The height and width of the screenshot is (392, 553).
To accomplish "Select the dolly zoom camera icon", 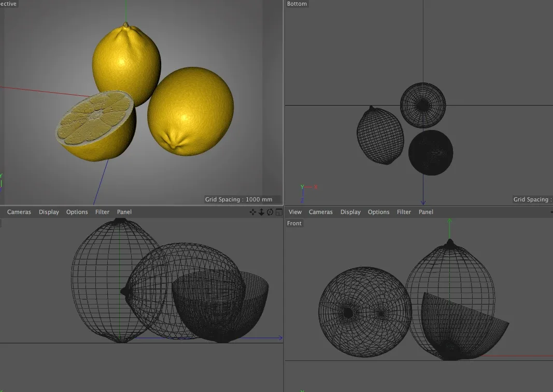I will click(261, 212).
